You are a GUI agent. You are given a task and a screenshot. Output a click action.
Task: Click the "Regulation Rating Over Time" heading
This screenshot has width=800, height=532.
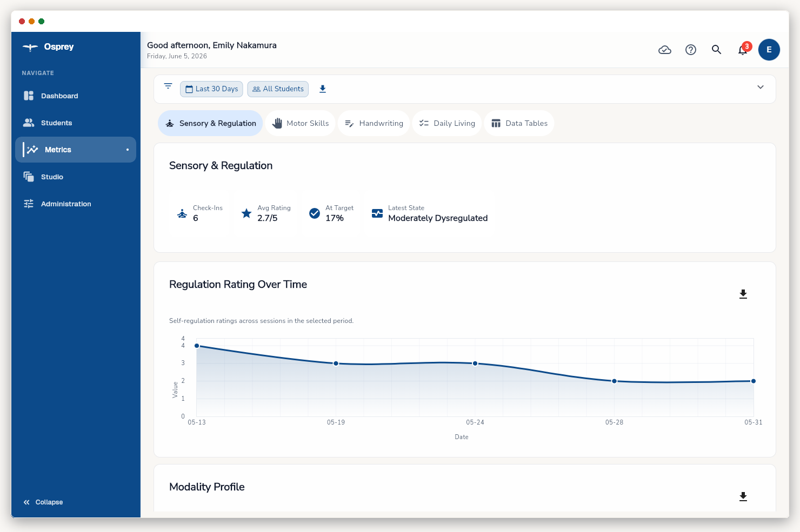[x=238, y=285]
